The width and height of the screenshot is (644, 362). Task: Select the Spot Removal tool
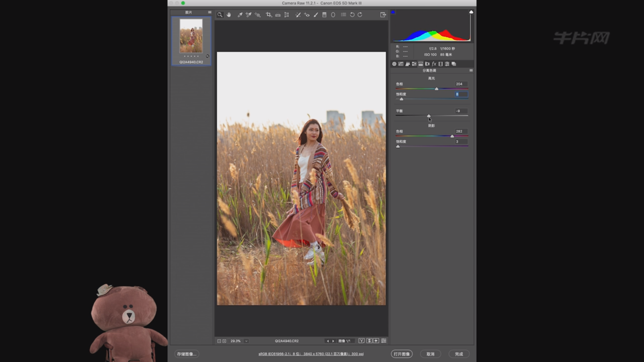pyautogui.click(x=298, y=15)
